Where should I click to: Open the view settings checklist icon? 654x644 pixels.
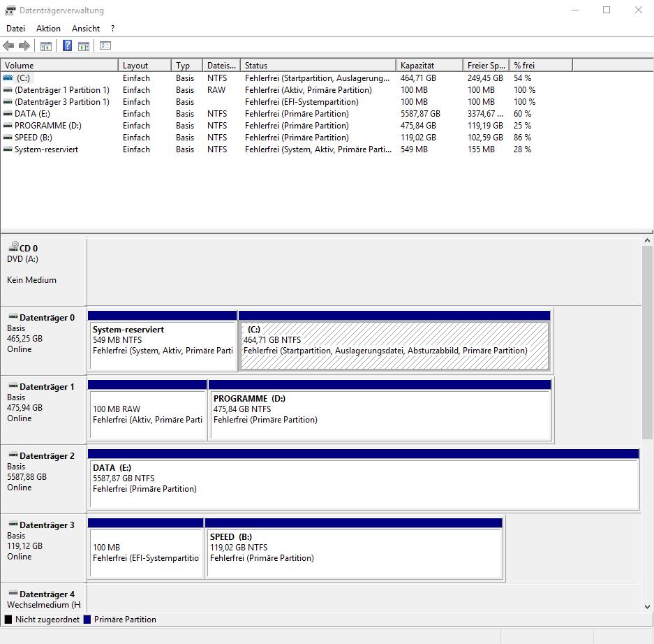[x=105, y=45]
